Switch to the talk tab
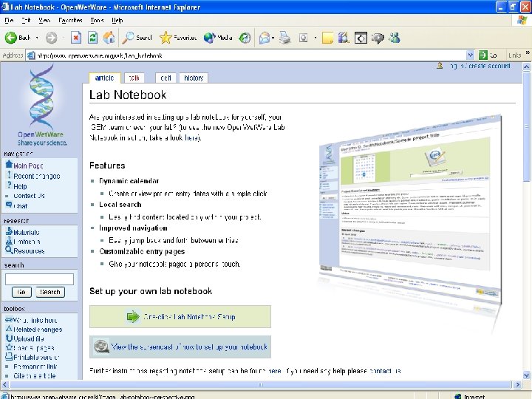 (134, 78)
